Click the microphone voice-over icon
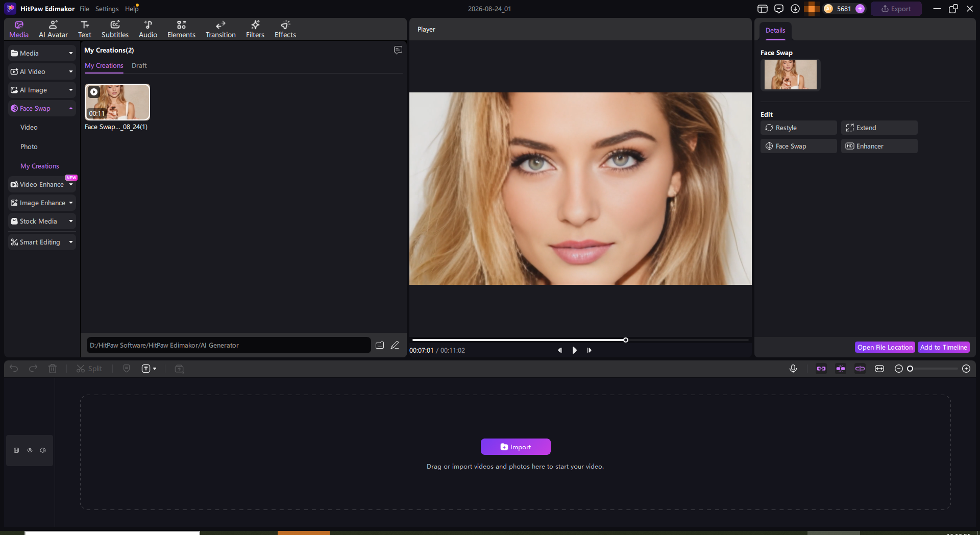Image resolution: width=980 pixels, height=535 pixels. point(793,369)
